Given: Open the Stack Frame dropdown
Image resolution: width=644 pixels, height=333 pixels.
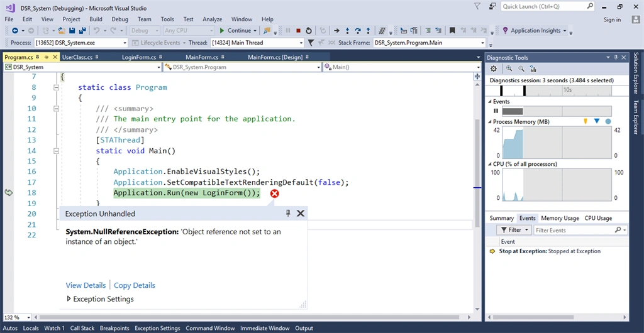Looking at the screenshot, I should (x=482, y=43).
